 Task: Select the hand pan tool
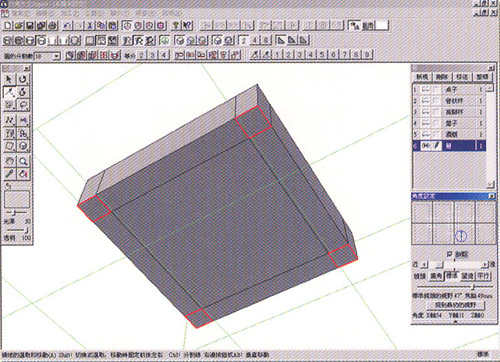9,161
